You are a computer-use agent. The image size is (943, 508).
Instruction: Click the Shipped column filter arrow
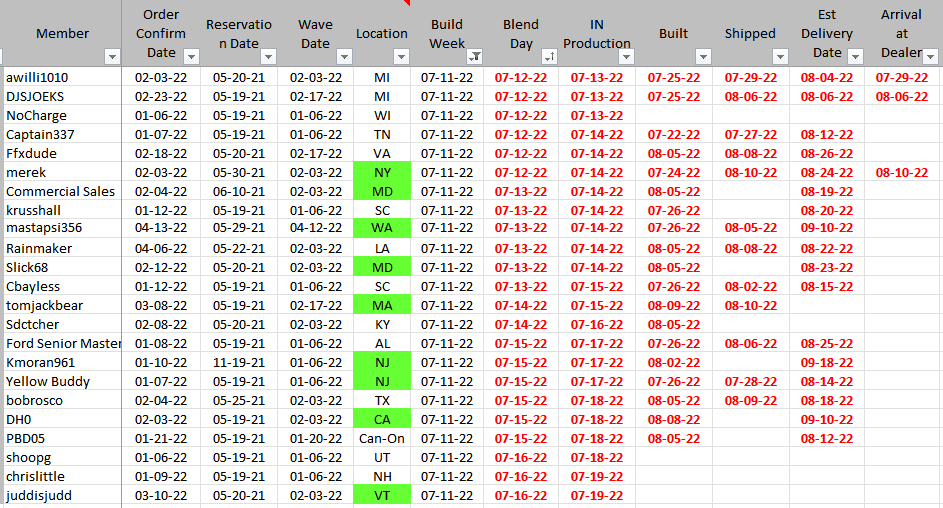coord(780,56)
